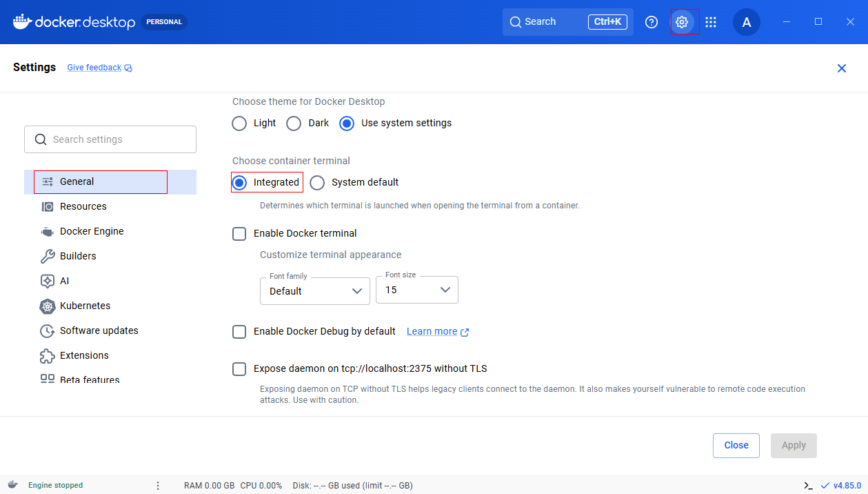Click the Docker Engine icon in sidebar
This screenshot has height=494, width=868.
(x=48, y=231)
